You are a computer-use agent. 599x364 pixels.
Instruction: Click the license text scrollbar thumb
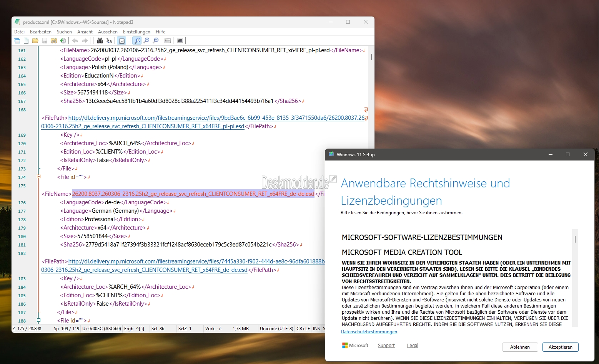[575, 239]
